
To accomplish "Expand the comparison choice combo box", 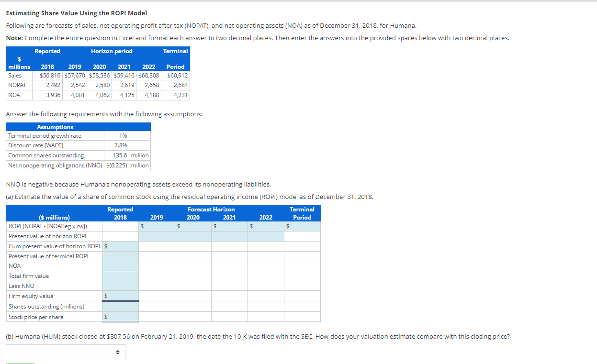I will 65,352.
